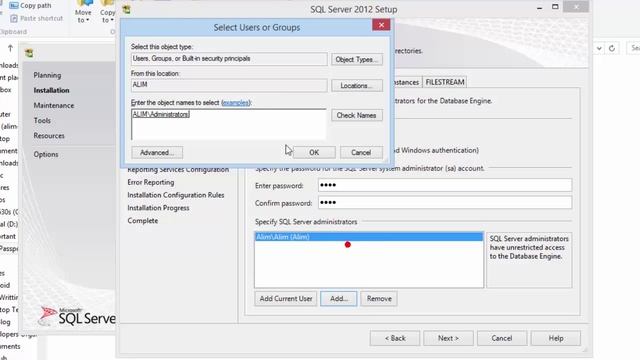Open Resources in Installation Center
Viewport: 640px width, 360px height.
[49, 136]
